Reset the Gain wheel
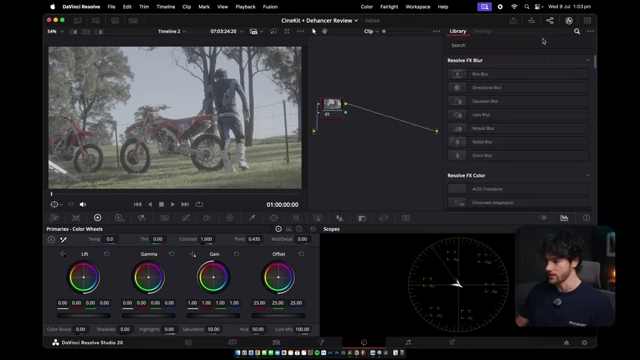Image resolution: width=640 pixels, height=360 pixels. pyautogui.click(x=236, y=254)
